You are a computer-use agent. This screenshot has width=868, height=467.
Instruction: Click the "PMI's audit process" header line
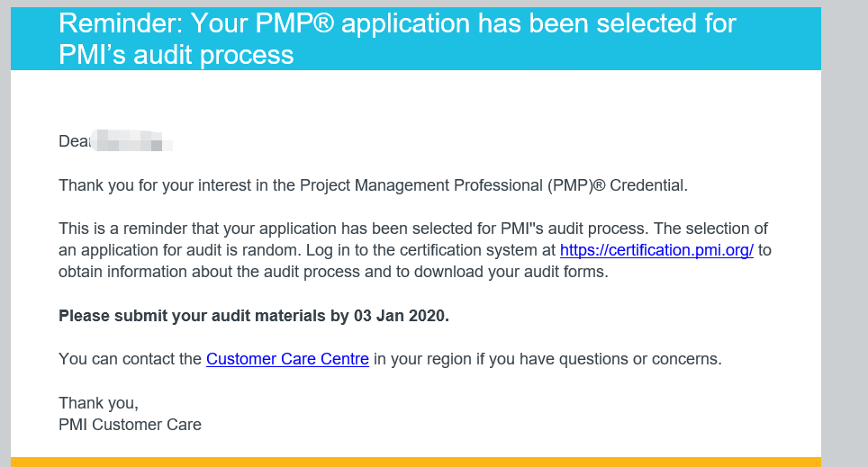pos(176,55)
